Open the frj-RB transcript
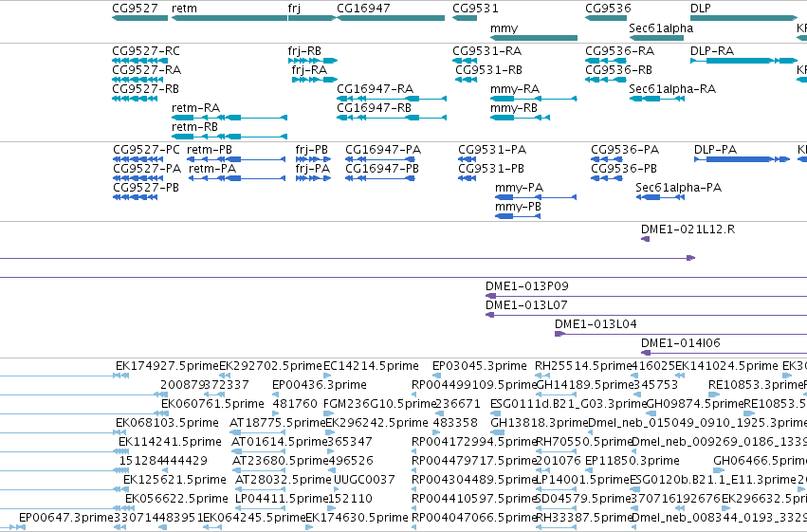The image size is (807, 532). (304, 51)
